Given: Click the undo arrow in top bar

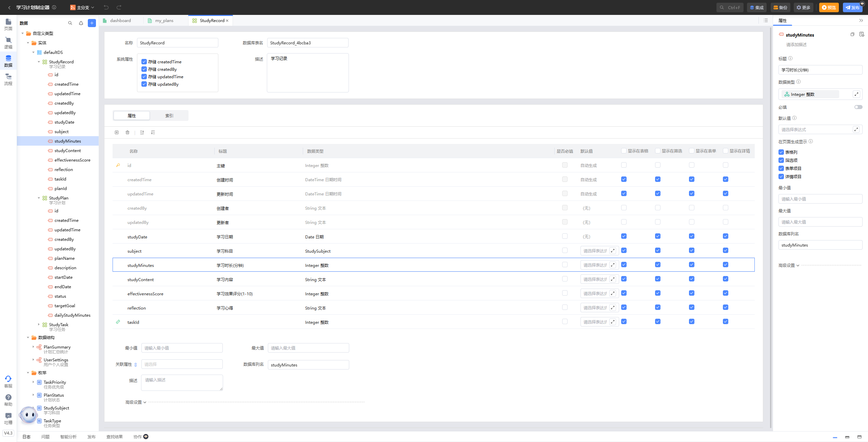Looking at the screenshot, I should coord(106,7).
